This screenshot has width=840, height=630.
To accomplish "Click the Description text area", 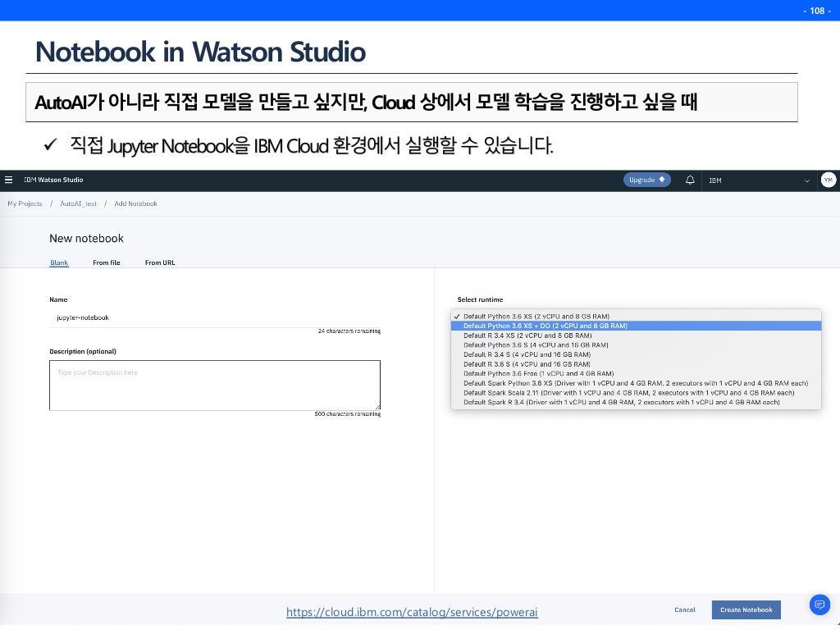I will click(214, 385).
